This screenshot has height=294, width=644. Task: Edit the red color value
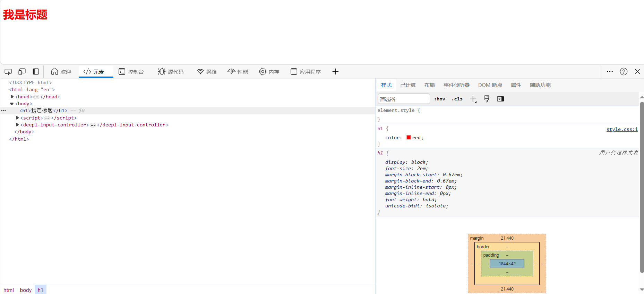[416, 137]
